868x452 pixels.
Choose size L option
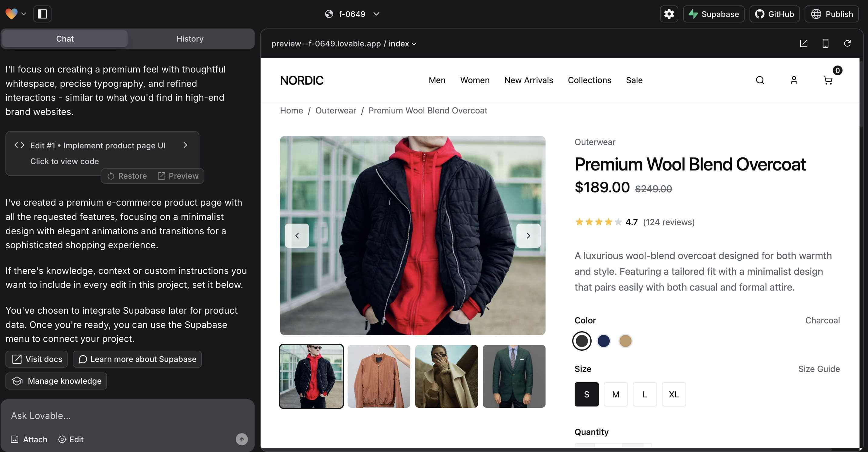[645, 394]
